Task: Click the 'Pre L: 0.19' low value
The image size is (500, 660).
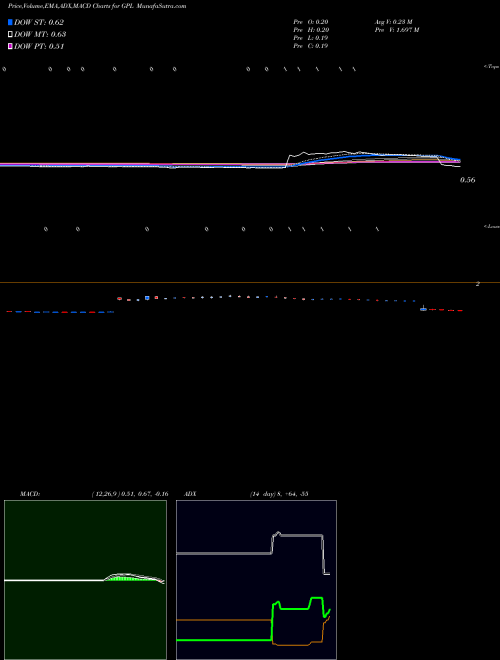Action: click(x=311, y=38)
